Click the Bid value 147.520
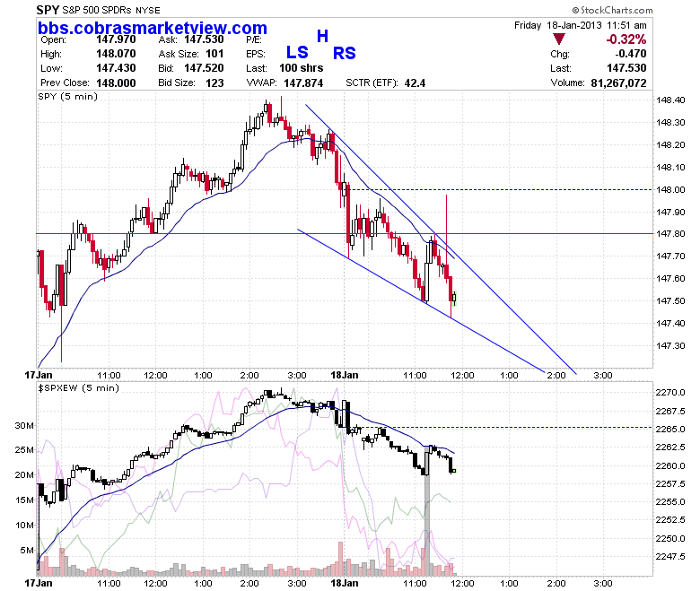 tap(204, 68)
